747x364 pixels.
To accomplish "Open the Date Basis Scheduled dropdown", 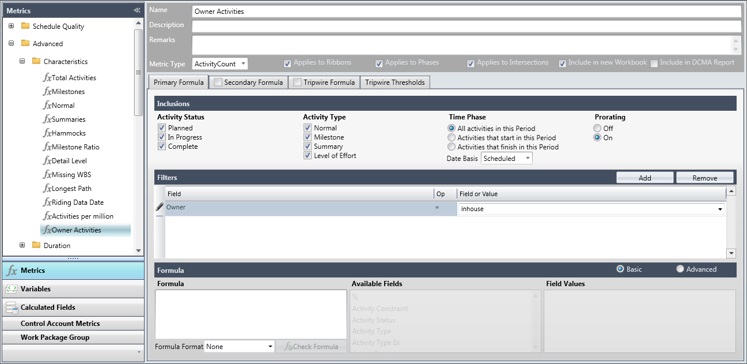I will tap(507, 158).
